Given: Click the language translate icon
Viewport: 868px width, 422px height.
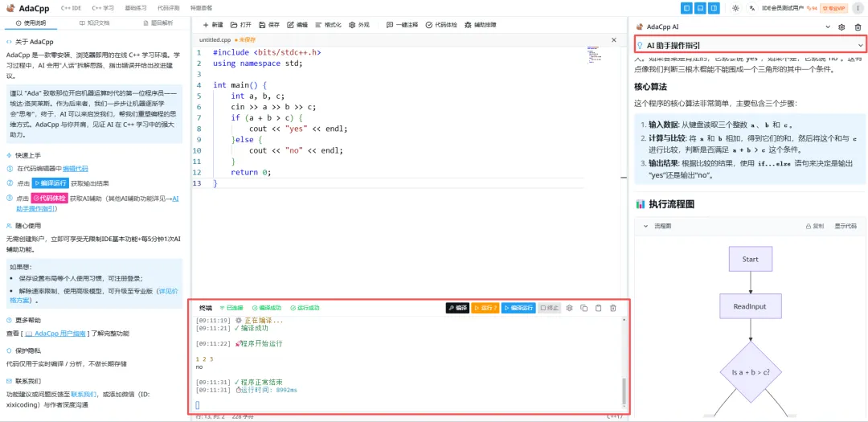Looking at the screenshot, I should click(x=751, y=8).
